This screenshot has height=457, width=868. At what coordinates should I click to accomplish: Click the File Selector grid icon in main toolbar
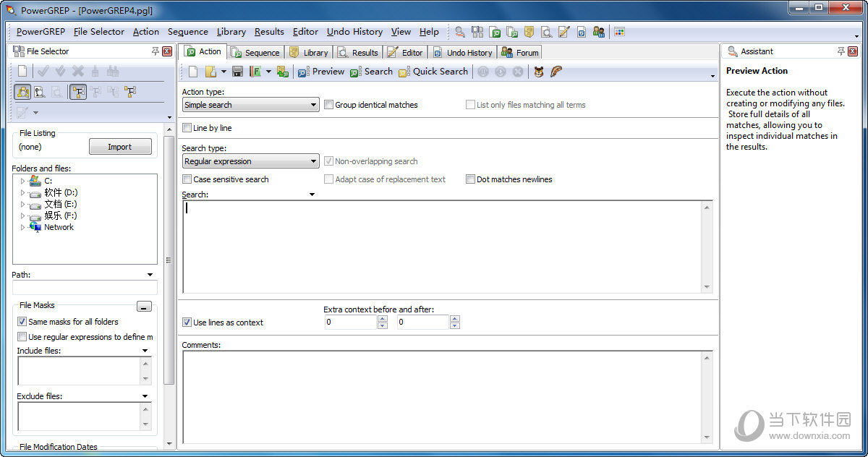tap(477, 32)
